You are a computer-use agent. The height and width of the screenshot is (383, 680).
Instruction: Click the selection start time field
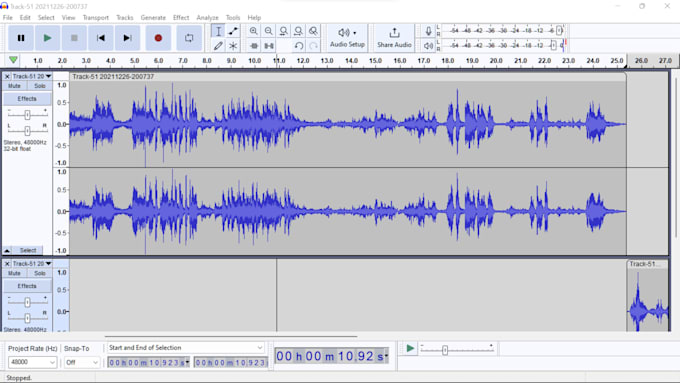[149, 362]
